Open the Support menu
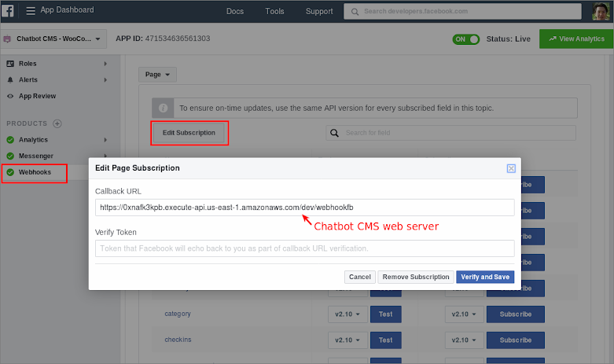The width and height of the screenshot is (614, 364). coord(319,11)
